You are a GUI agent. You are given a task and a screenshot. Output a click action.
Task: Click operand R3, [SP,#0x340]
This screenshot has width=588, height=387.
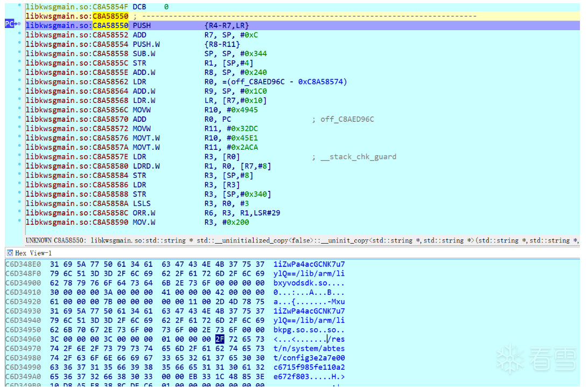[x=238, y=195]
